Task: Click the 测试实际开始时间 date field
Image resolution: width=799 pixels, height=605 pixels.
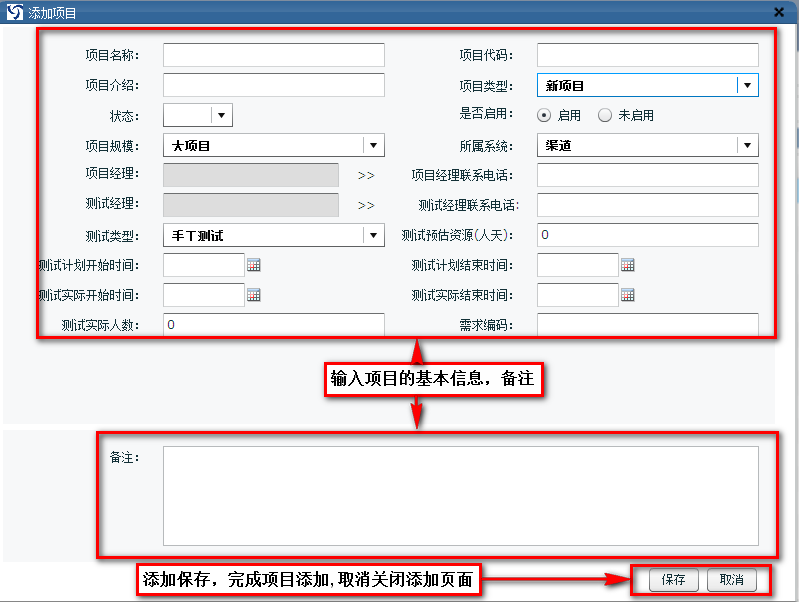Action: click(204, 295)
